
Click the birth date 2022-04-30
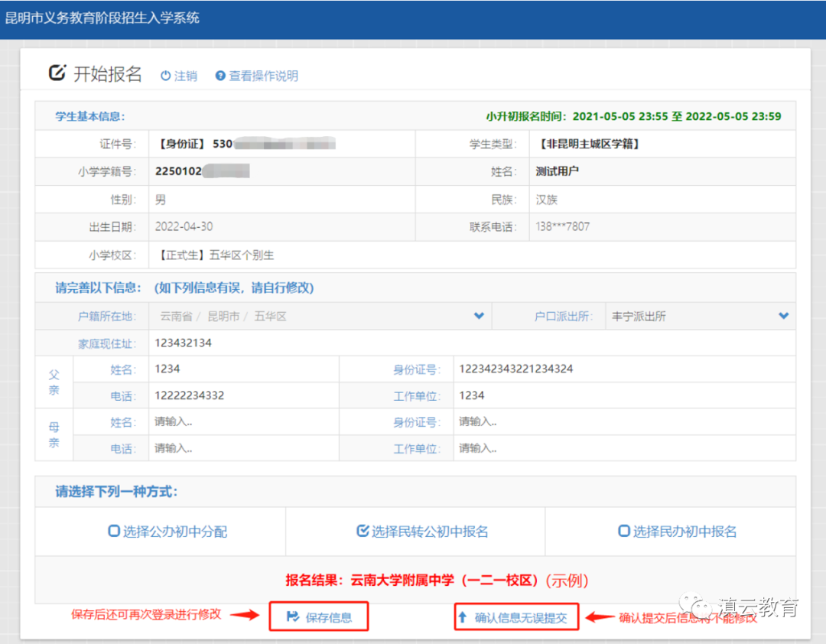coord(184,226)
